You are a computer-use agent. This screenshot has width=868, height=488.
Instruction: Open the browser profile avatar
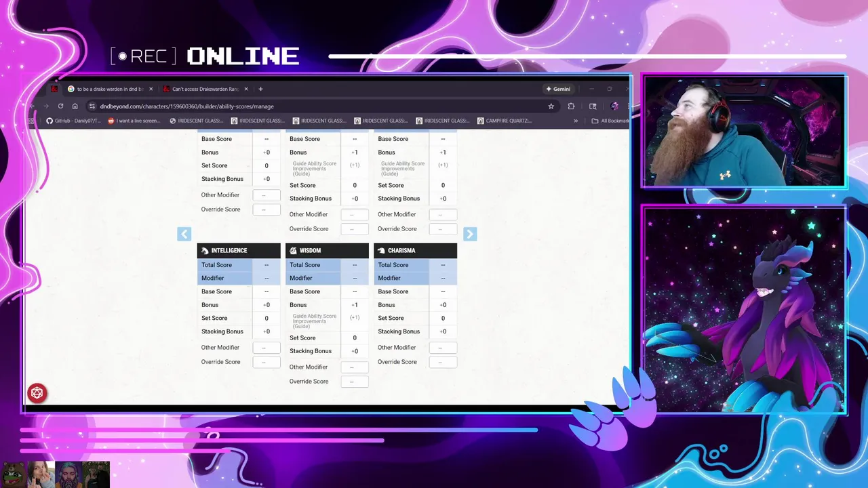614,106
